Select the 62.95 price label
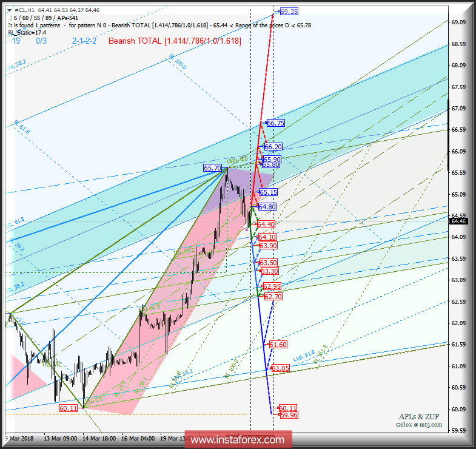The width and height of the screenshot is (476, 449). pos(272,286)
